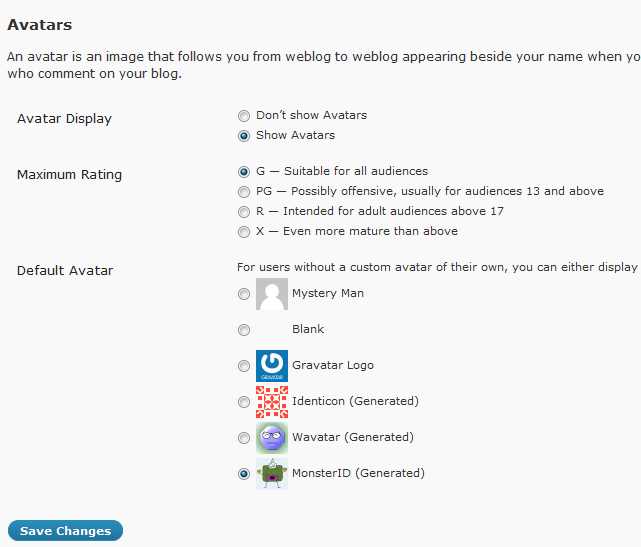641x547 pixels.
Task: Click the blue Gravatar Logo image
Action: (x=271, y=366)
